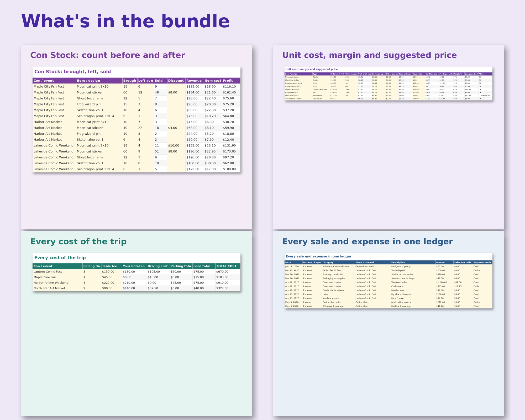
Task: Click the "Description" ledger column header
Action: pos(413,262)
